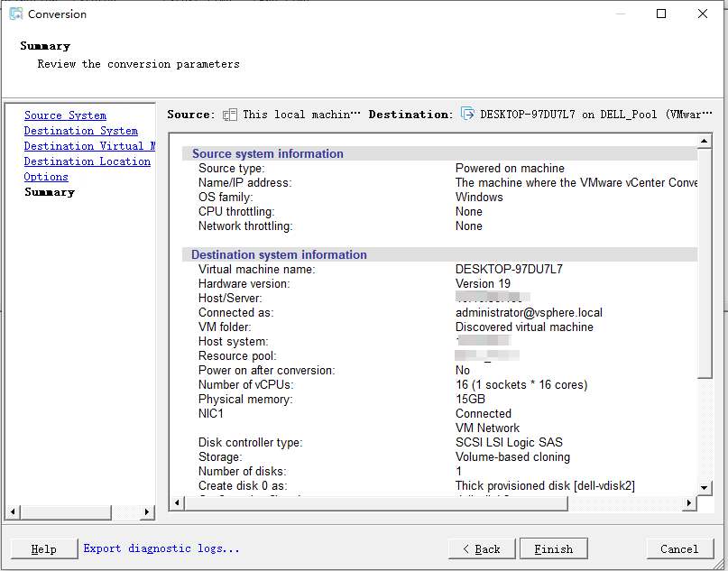Viewport: 728px width, 571px height.
Task: Click the Back button
Action: point(482,548)
